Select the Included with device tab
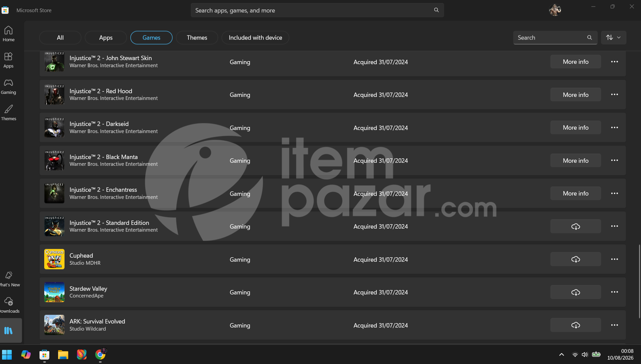Image resolution: width=641 pixels, height=364 pixels. point(255,37)
